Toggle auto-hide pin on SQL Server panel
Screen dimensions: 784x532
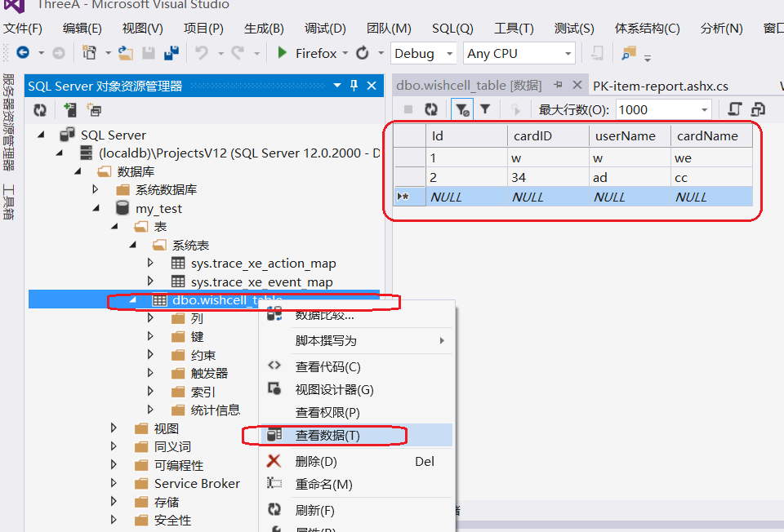click(354, 86)
